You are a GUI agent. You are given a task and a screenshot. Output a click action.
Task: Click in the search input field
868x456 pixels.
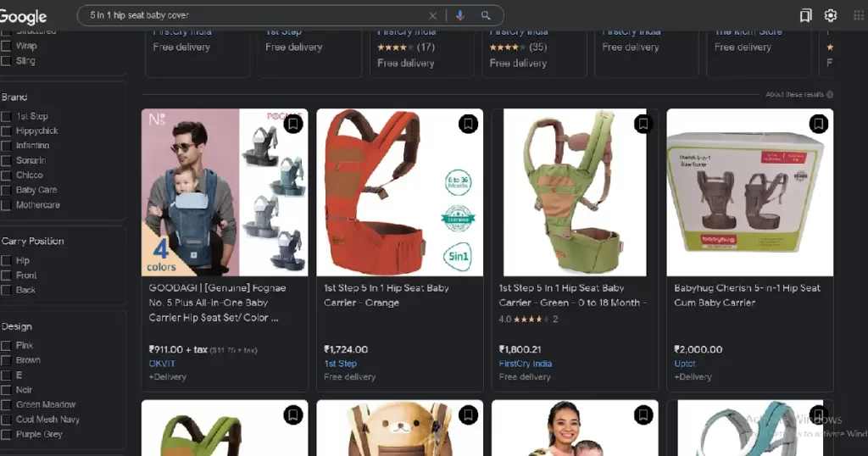tap(254, 15)
